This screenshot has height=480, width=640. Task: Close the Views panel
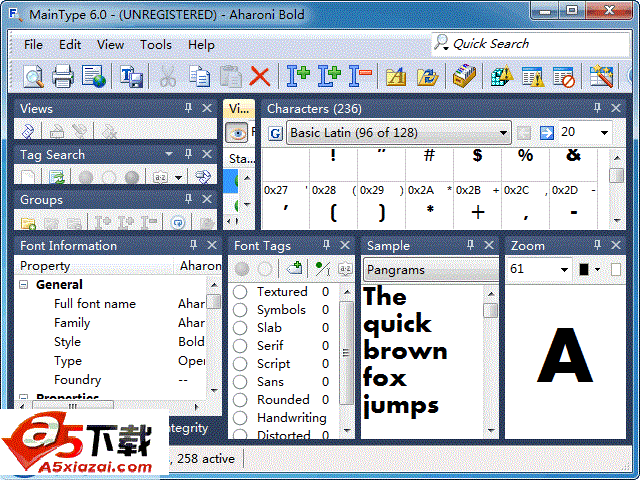pos(207,108)
